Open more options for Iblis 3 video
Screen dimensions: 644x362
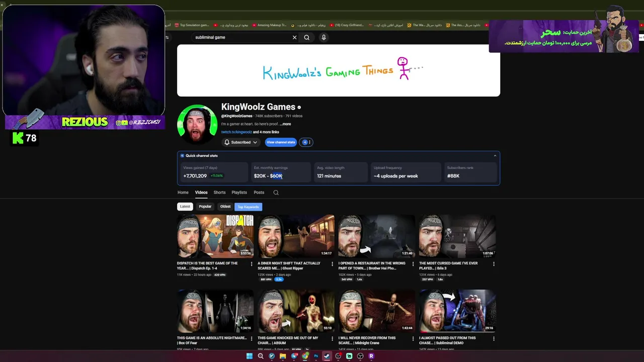tap(494, 264)
